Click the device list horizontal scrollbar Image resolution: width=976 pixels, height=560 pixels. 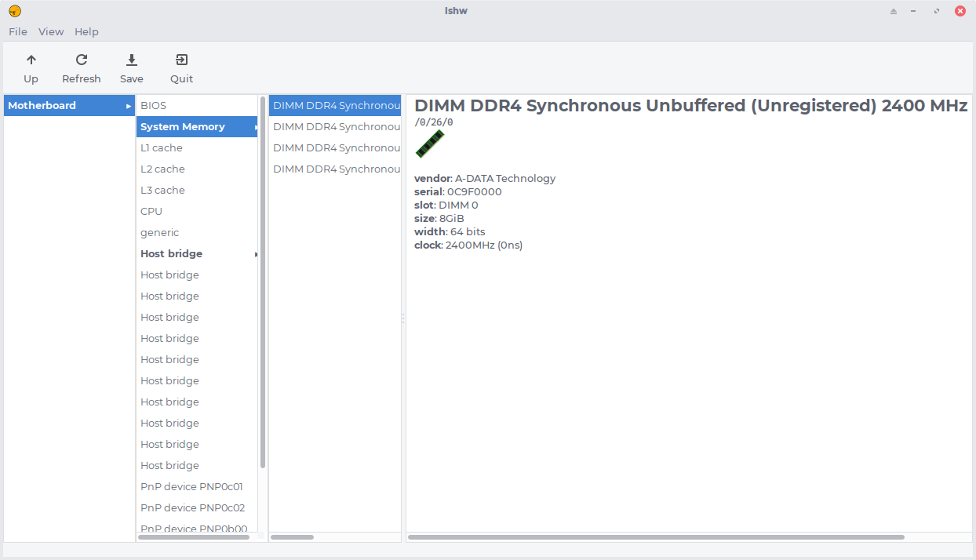pos(194,537)
